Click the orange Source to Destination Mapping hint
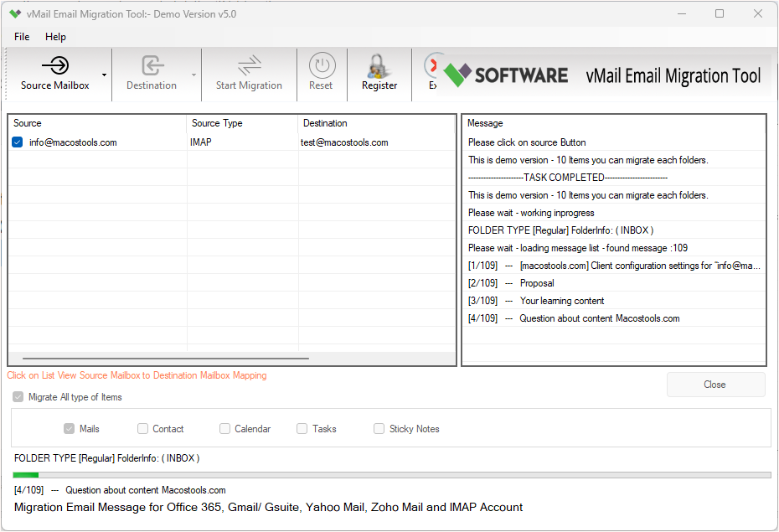779x532 pixels. tap(137, 375)
